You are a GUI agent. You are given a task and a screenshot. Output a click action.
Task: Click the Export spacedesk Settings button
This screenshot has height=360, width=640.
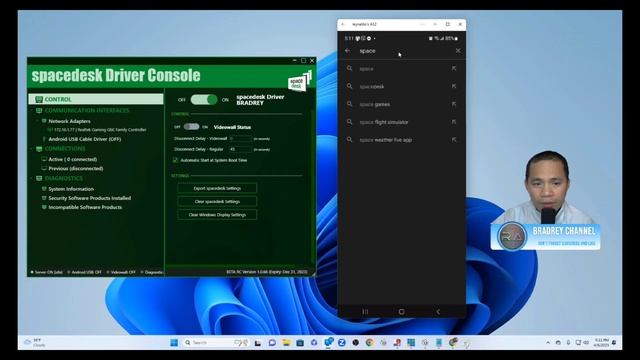point(217,188)
